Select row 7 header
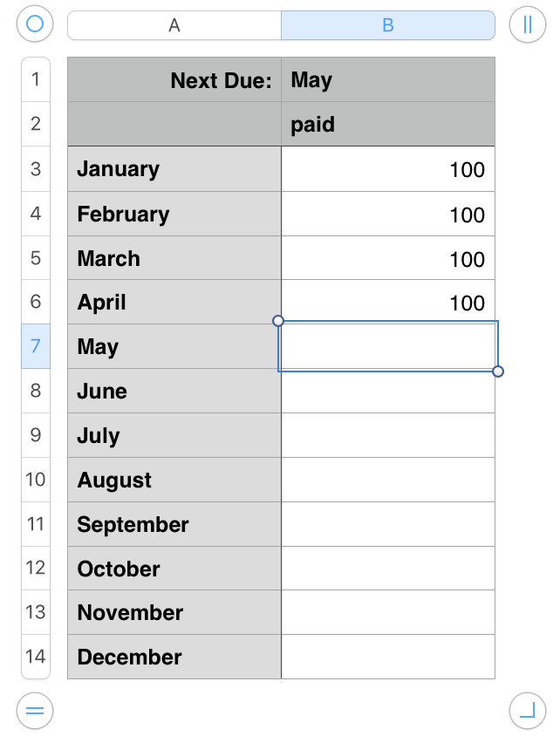This screenshot has width=560, height=736. (36, 346)
